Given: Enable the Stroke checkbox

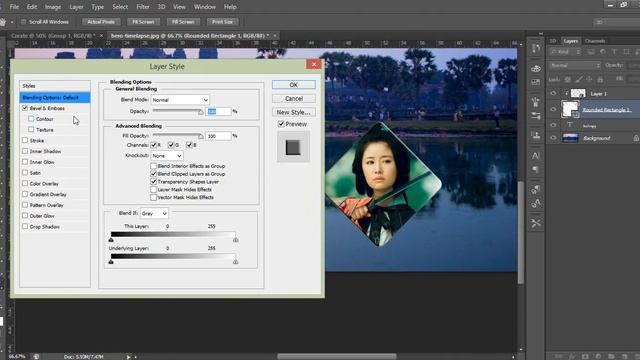Looking at the screenshot, I should (25, 140).
